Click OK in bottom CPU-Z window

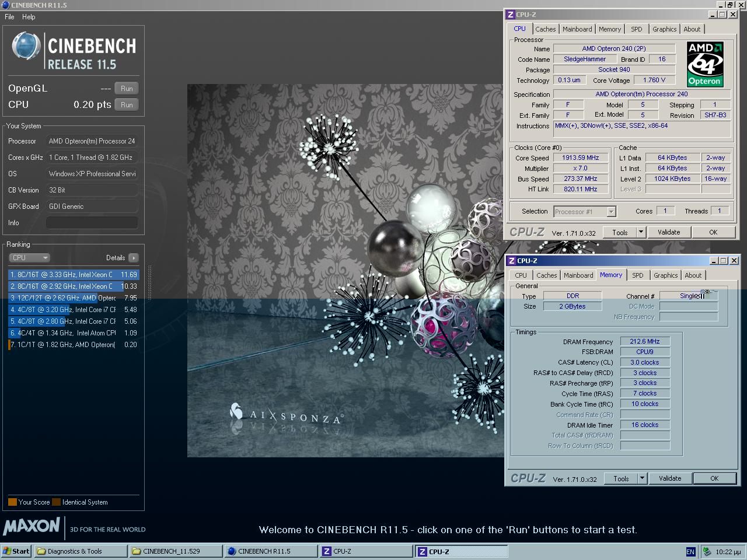(x=714, y=478)
